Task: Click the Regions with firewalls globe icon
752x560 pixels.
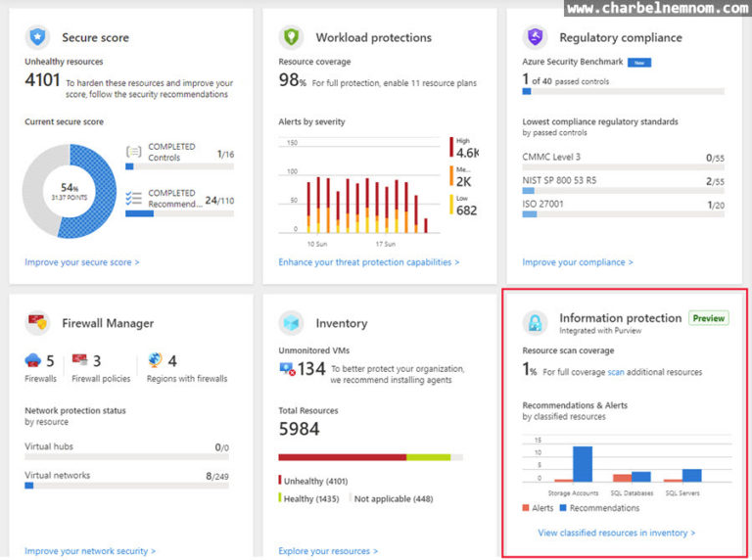Action: (x=155, y=359)
